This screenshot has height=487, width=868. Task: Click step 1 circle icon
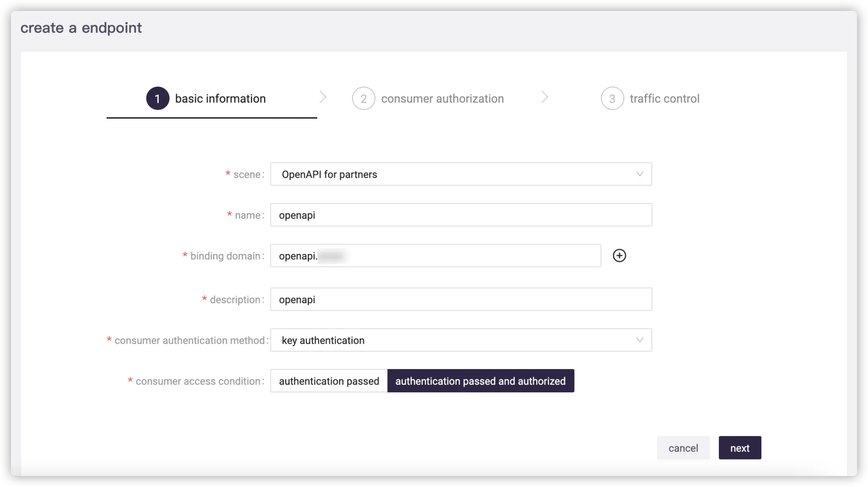coord(157,98)
